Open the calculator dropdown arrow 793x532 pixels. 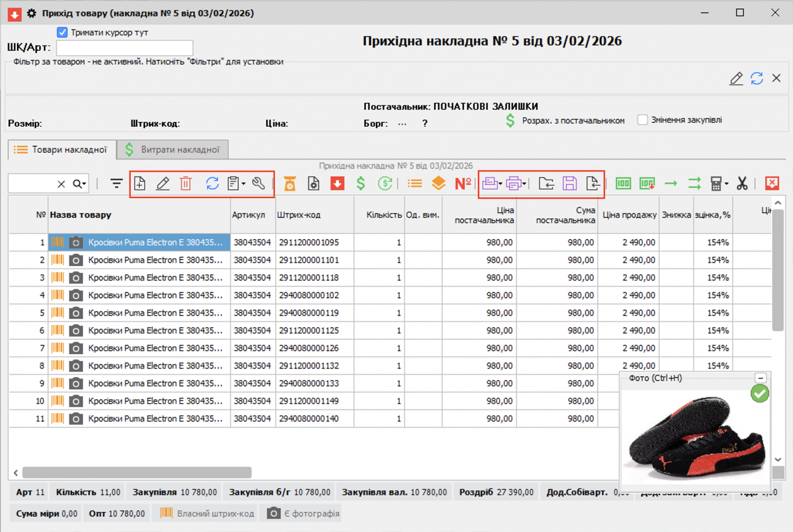(x=727, y=184)
